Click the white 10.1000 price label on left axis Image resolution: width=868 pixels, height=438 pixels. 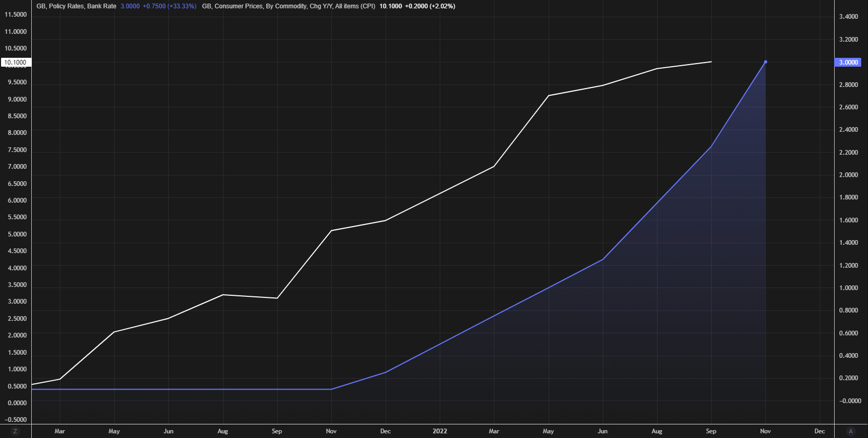tap(16, 62)
